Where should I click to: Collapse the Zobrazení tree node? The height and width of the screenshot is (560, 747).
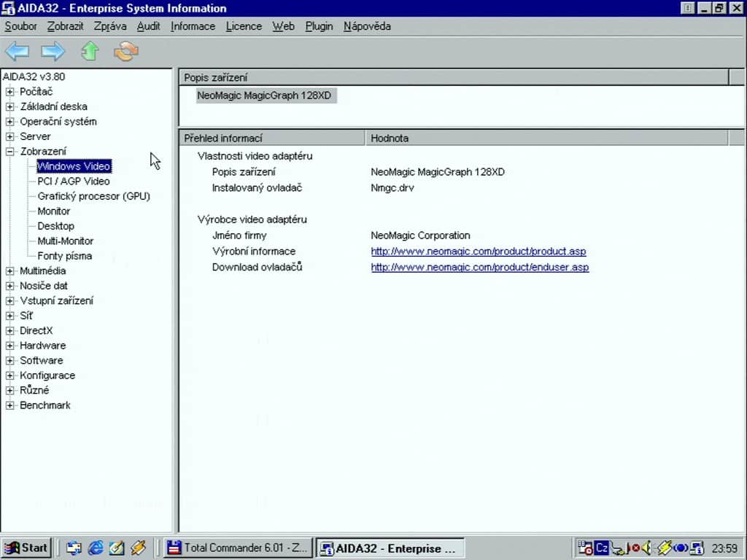point(9,152)
